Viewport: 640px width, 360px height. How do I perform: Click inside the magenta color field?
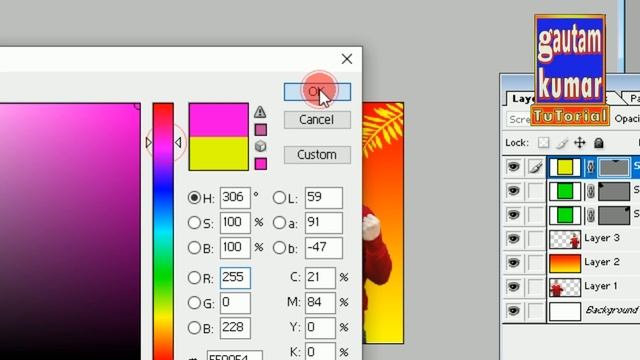click(x=70, y=231)
